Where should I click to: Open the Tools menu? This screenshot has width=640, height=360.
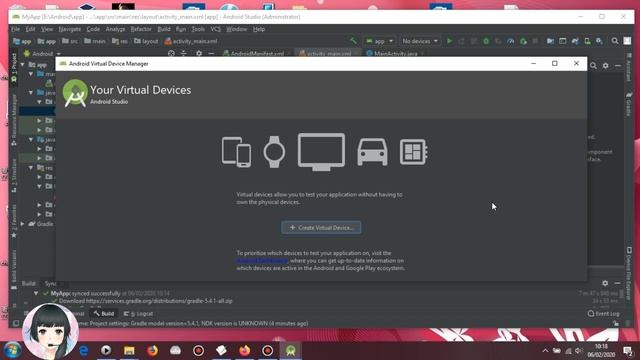tap(198, 29)
